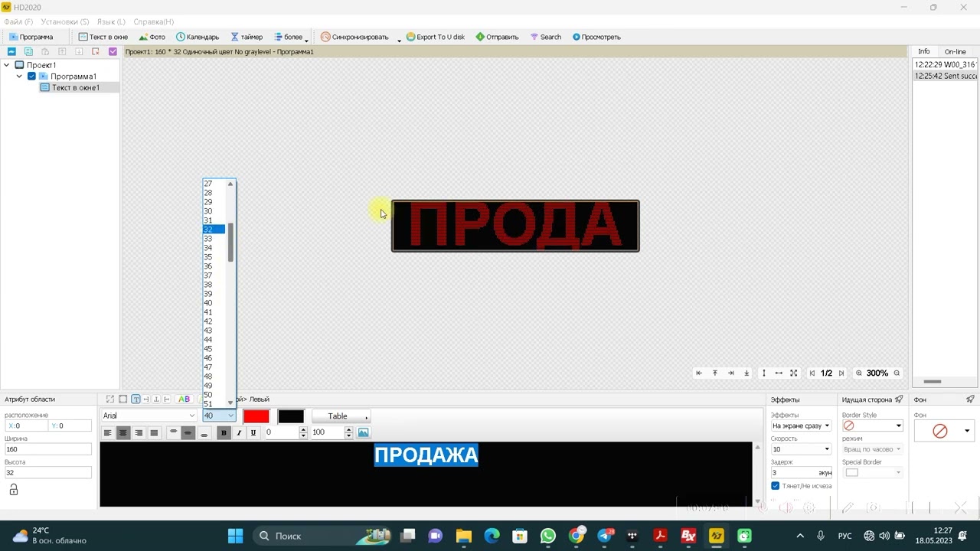The height and width of the screenshot is (551, 980).
Task: Open the font size 40 combo box
Action: click(219, 416)
